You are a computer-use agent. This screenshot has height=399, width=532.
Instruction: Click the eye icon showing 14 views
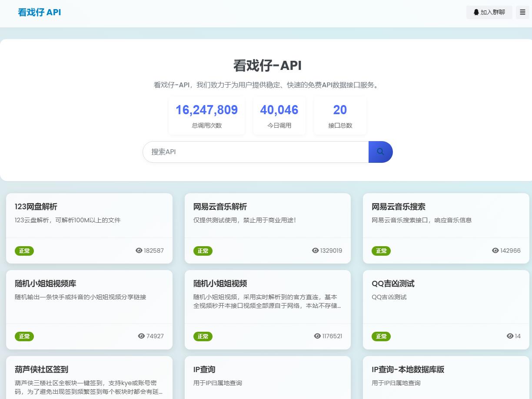click(x=509, y=336)
